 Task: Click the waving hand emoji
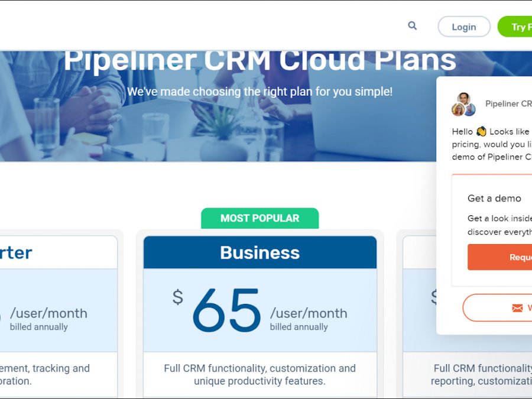pyautogui.click(x=481, y=132)
